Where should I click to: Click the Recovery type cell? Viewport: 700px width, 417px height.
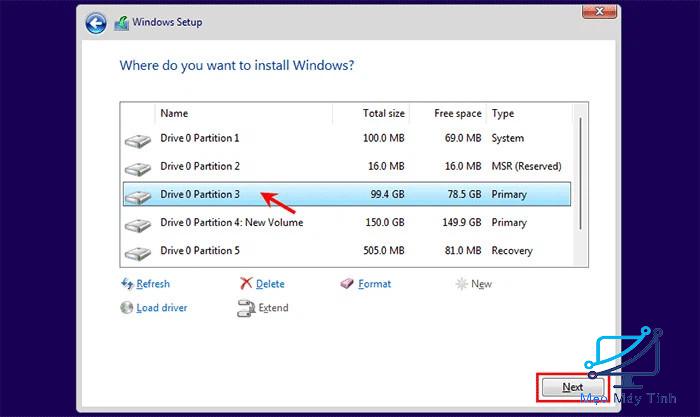coord(512,251)
